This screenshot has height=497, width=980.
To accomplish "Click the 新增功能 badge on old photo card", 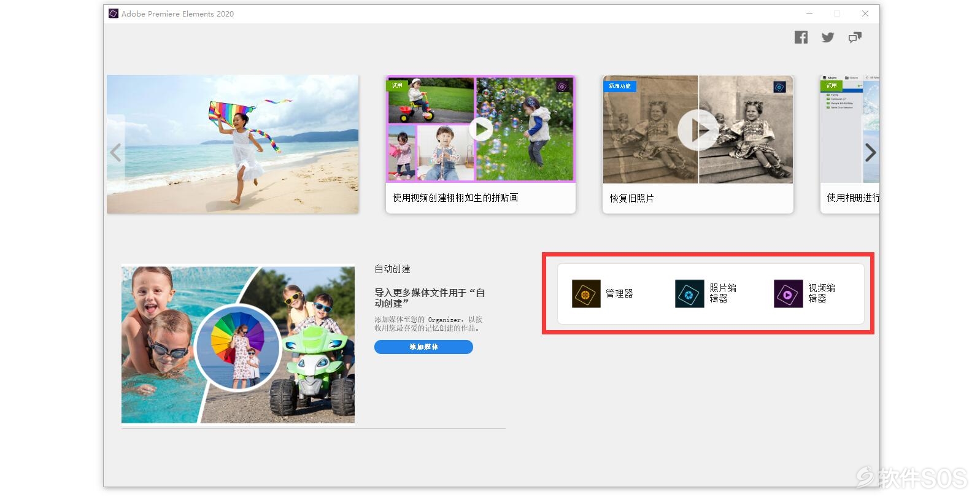I will (620, 86).
